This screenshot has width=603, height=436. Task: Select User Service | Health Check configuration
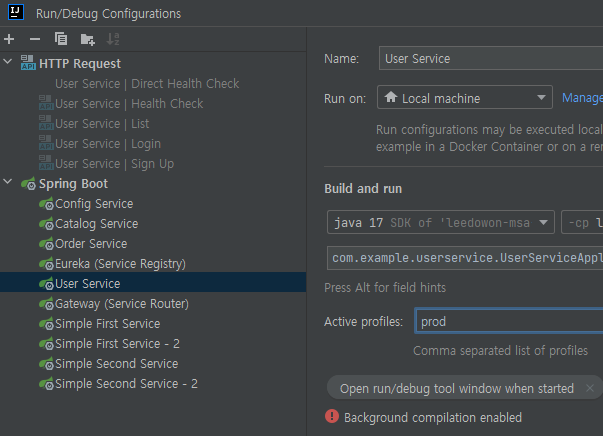pyautogui.click(x=153, y=103)
